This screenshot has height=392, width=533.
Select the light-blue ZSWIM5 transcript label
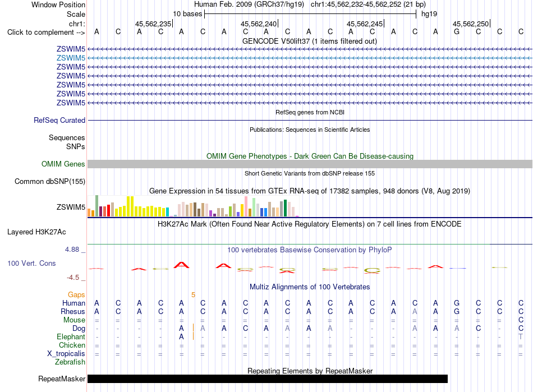(71, 58)
